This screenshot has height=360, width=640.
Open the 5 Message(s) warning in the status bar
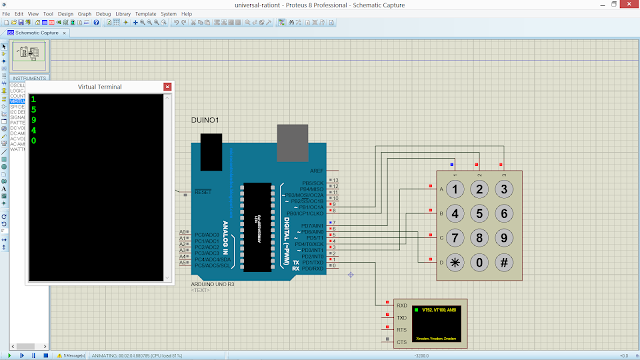point(71,356)
